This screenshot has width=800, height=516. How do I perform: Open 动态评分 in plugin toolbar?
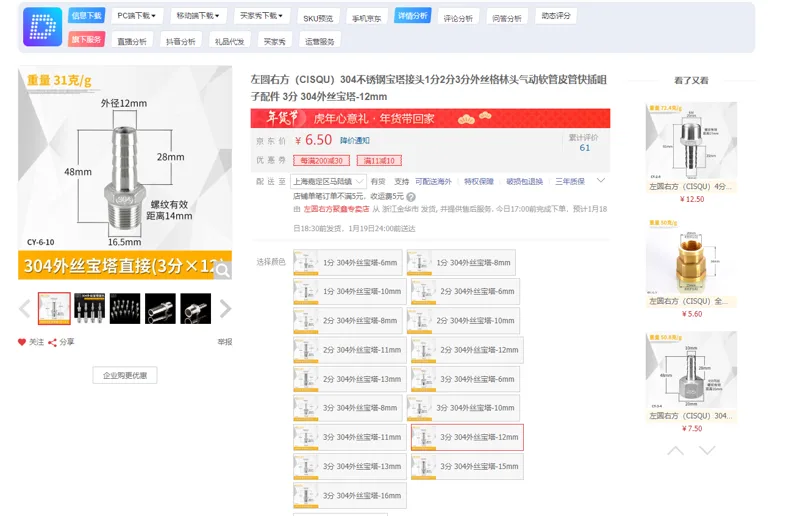pos(556,16)
